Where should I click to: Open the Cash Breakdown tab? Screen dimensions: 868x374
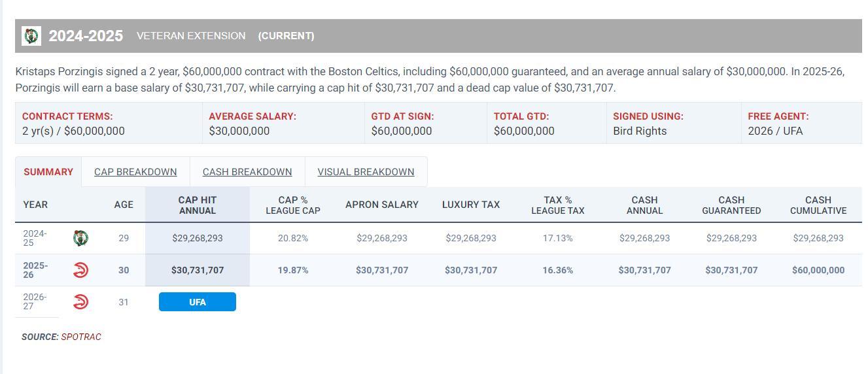pyautogui.click(x=247, y=172)
